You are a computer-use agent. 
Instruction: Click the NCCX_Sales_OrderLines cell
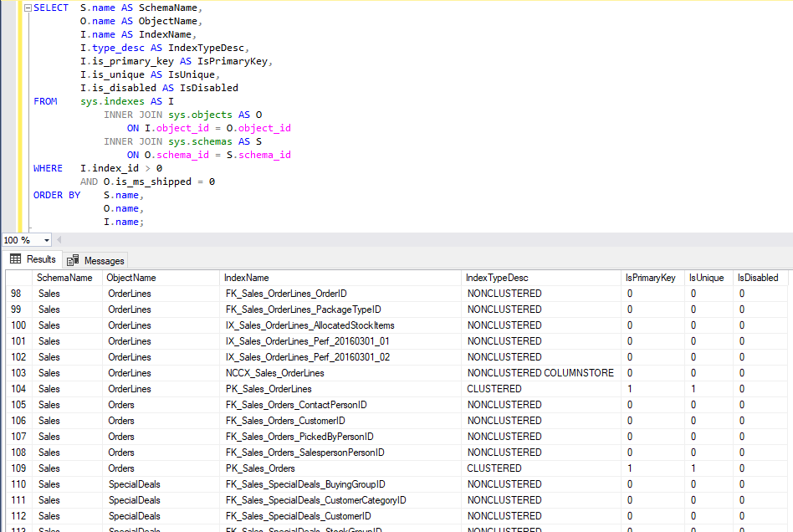[274, 373]
